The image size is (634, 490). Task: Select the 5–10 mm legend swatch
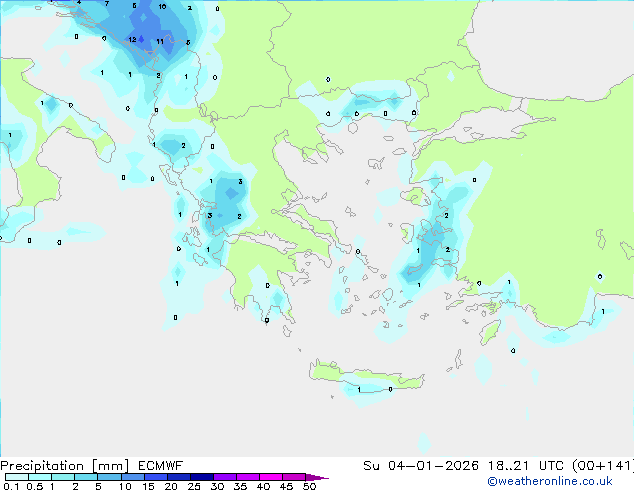click(109, 477)
